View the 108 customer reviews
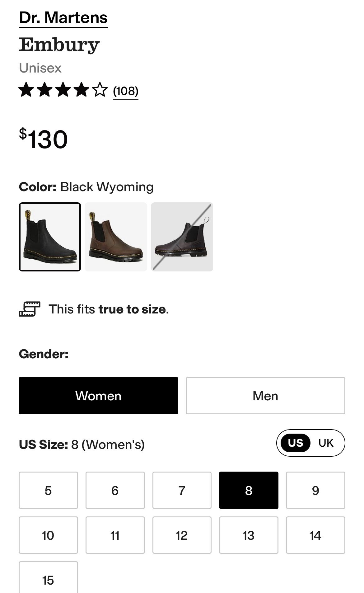364x593 pixels. pos(125,91)
